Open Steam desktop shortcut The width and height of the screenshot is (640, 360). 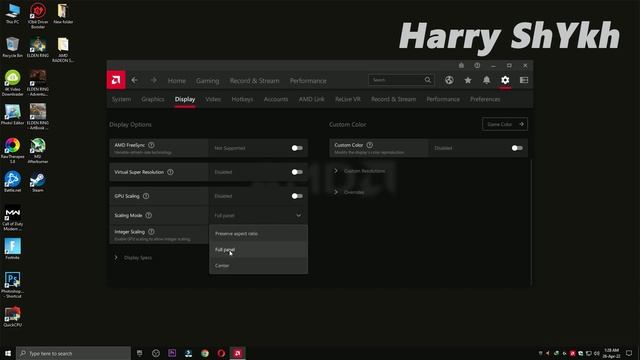[38, 182]
